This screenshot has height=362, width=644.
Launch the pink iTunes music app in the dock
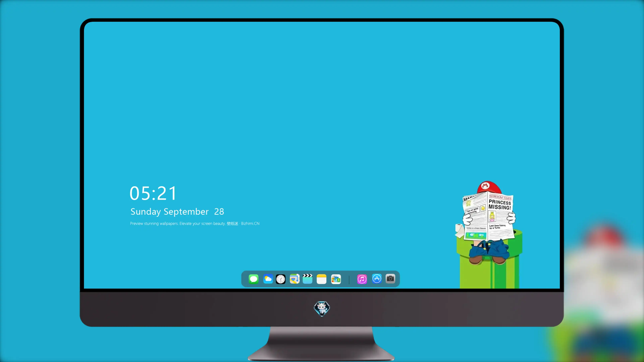point(362,279)
